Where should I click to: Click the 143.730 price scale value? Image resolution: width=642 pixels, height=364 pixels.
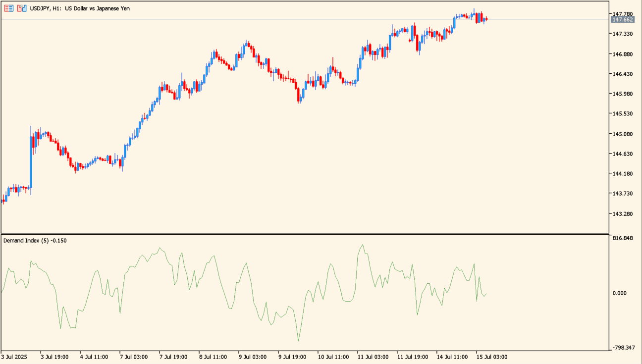[623, 194]
